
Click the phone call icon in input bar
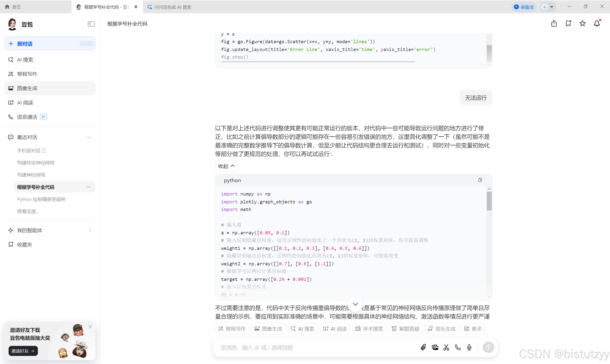point(458,347)
